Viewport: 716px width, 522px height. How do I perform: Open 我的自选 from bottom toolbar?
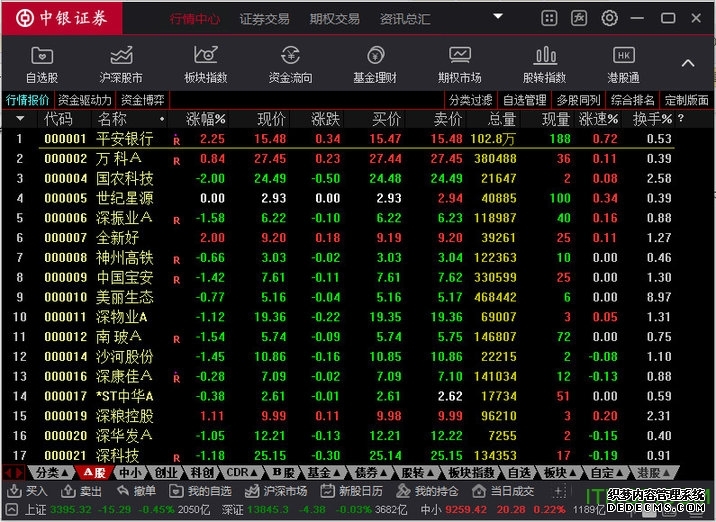coord(200,491)
